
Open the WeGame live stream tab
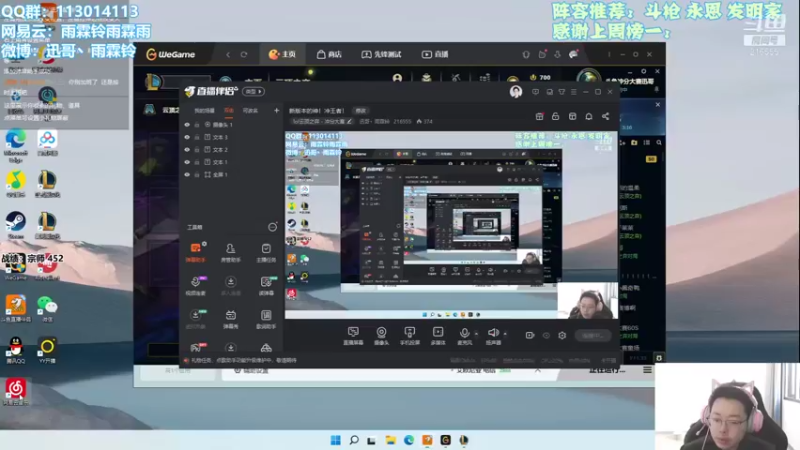coord(435,54)
